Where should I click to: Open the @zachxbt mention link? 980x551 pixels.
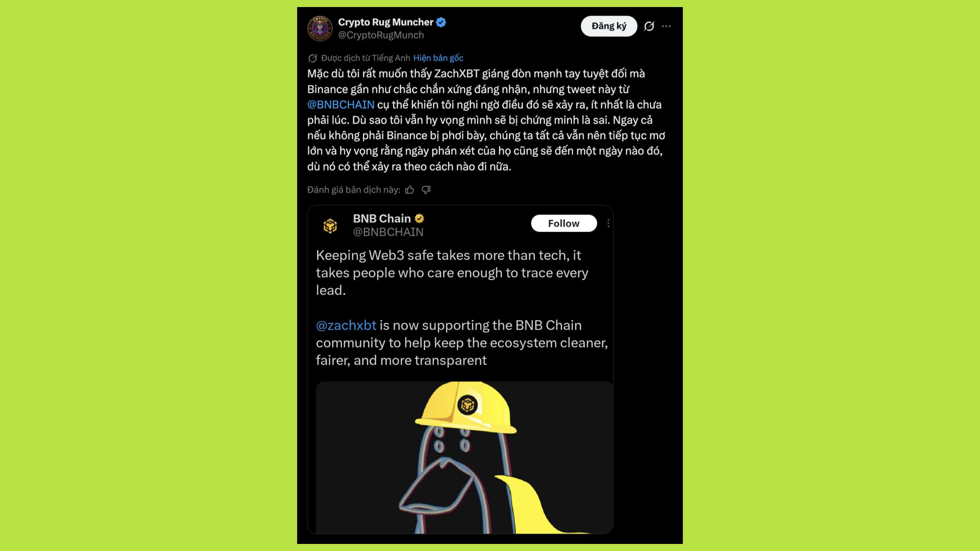[346, 325]
